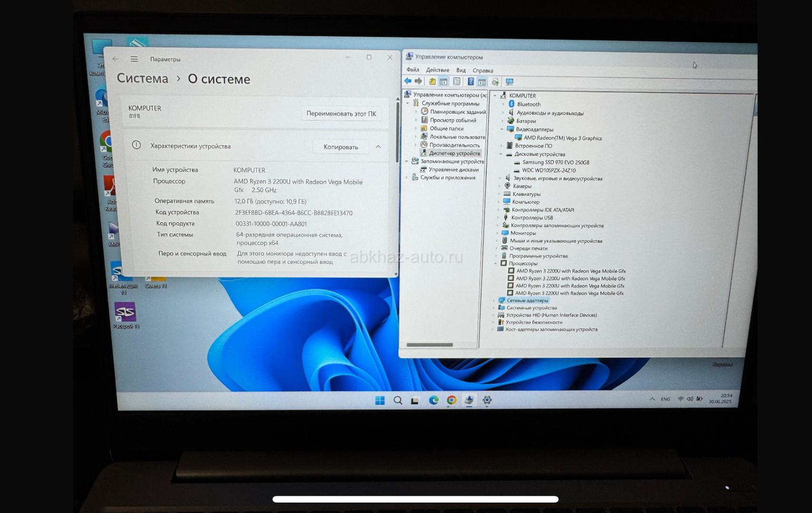
Task: Click Переименовать этот ПК button
Action: click(341, 114)
